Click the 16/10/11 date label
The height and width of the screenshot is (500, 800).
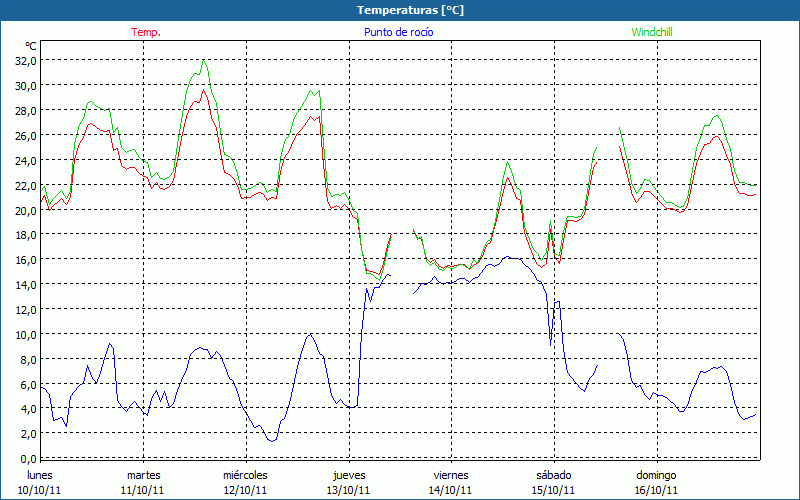pyautogui.click(x=656, y=490)
